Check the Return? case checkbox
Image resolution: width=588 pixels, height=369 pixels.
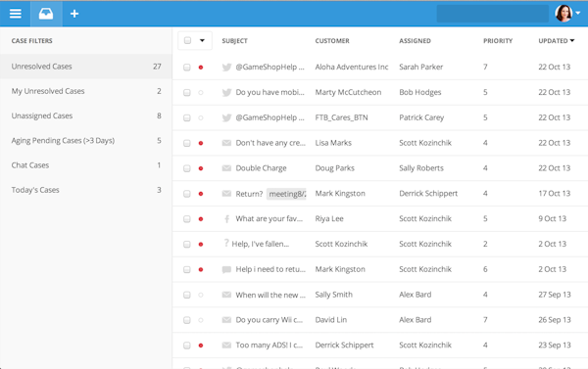(x=187, y=194)
